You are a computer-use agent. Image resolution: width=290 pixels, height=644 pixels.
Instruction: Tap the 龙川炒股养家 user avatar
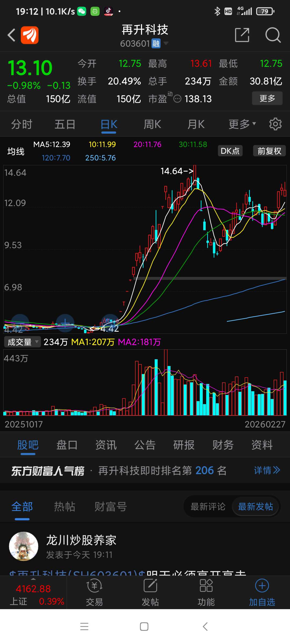click(x=24, y=546)
